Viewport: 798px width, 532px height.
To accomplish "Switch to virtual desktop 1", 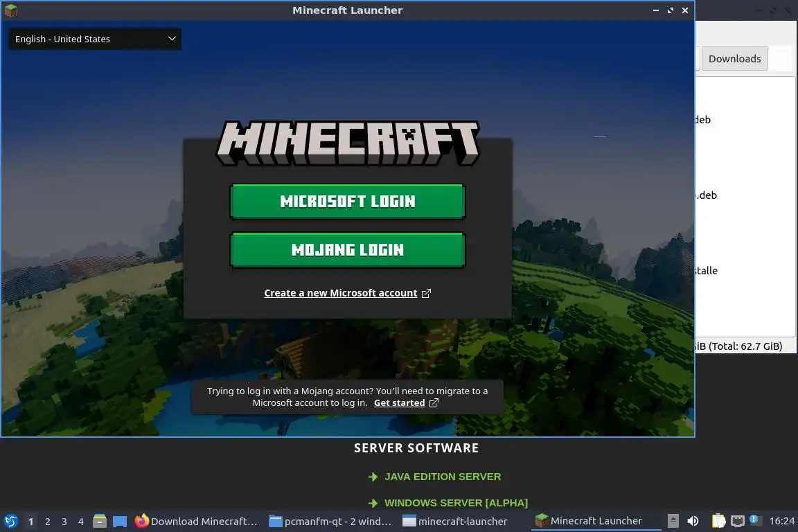I will tap(31, 522).
